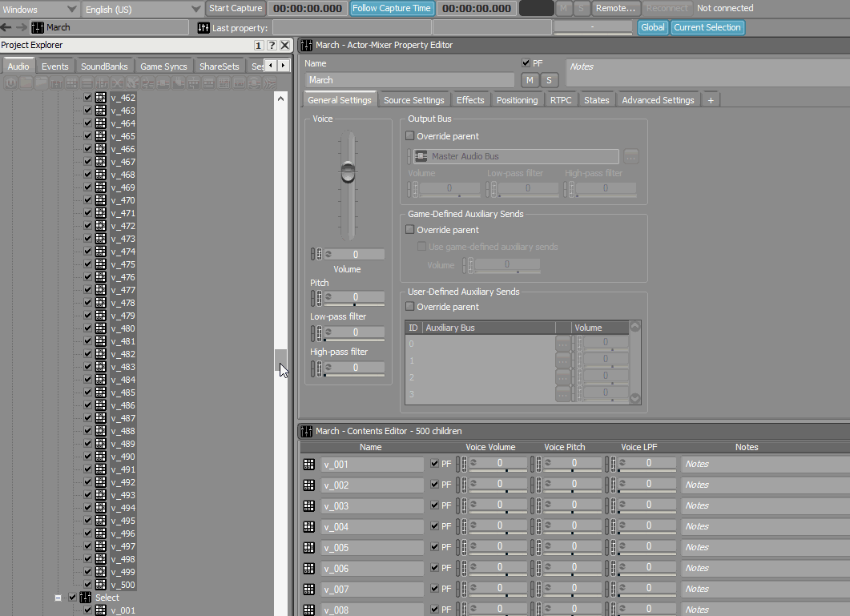Go back with the left navigation arrow
Viewport: 850px width, 616px height.
point(6,27)
